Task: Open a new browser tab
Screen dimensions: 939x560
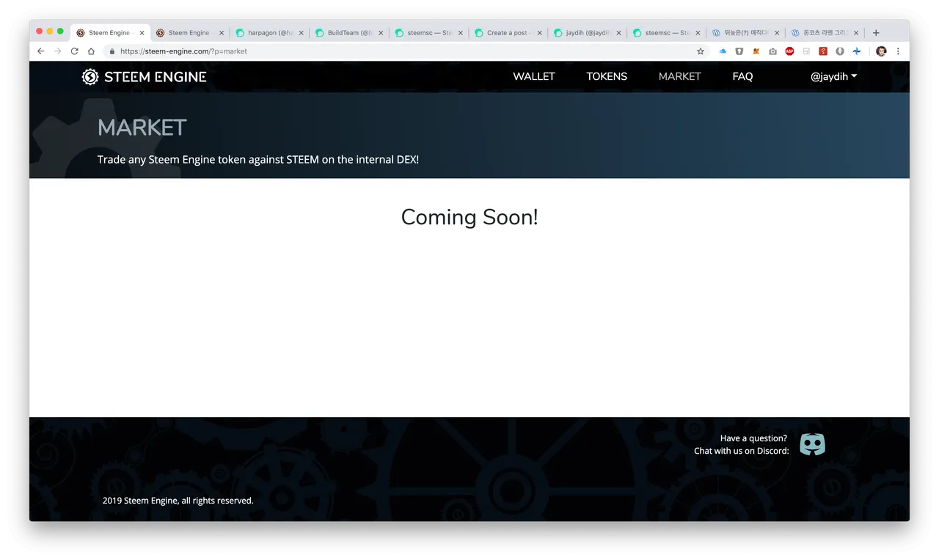Action: coord(876,33)
